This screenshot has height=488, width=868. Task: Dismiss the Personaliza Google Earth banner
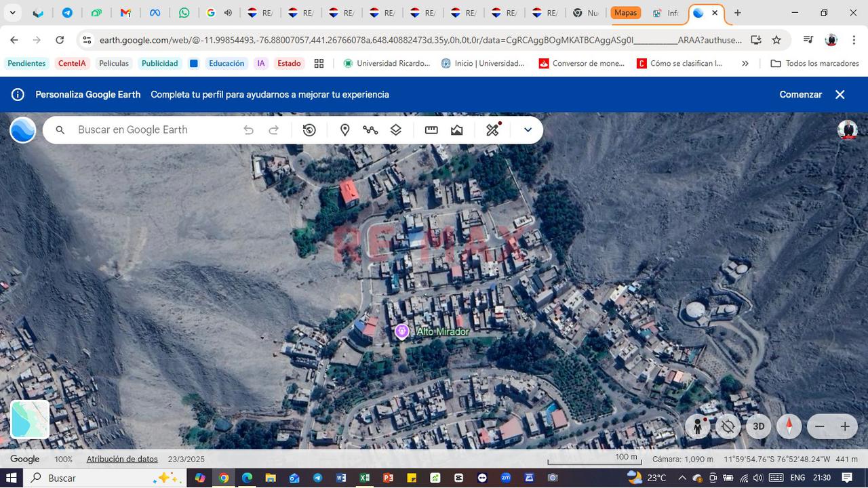coord(840,95)
